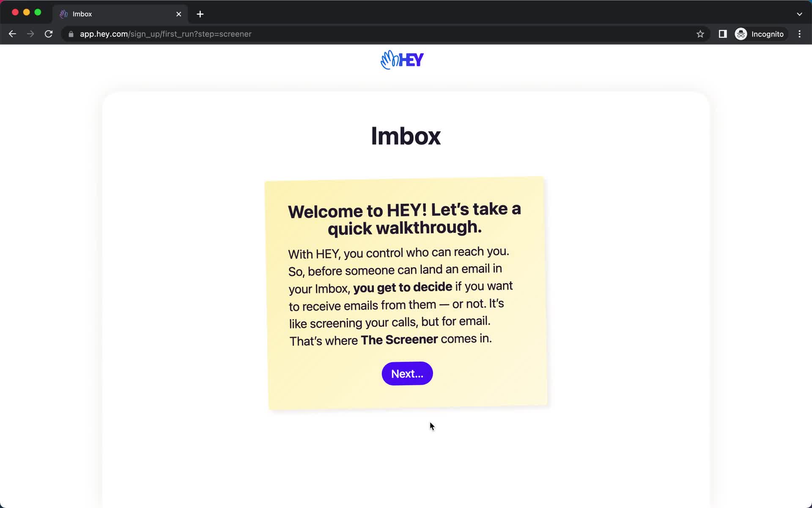Select the Imbox heading text area
812x508 pixels.
pos(406,136)
